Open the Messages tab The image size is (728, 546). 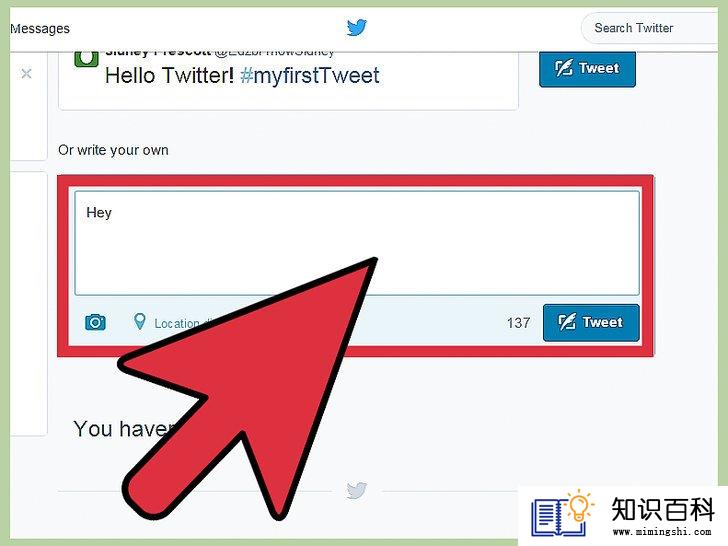(40, 29)
